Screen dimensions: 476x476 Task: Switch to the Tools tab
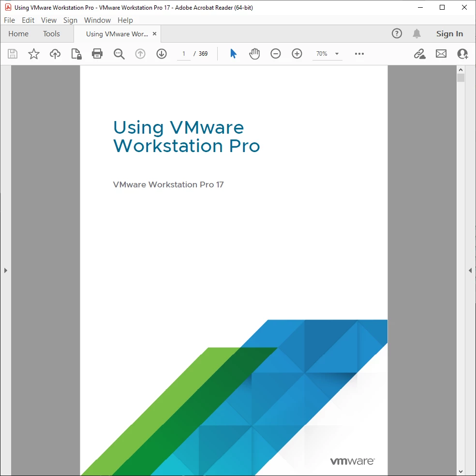51,34
